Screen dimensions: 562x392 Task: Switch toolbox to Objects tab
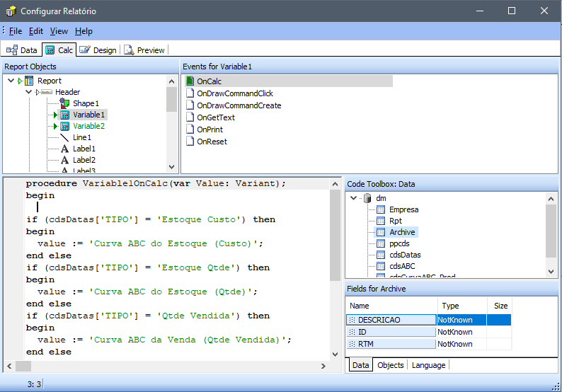[x=390, y=365]
